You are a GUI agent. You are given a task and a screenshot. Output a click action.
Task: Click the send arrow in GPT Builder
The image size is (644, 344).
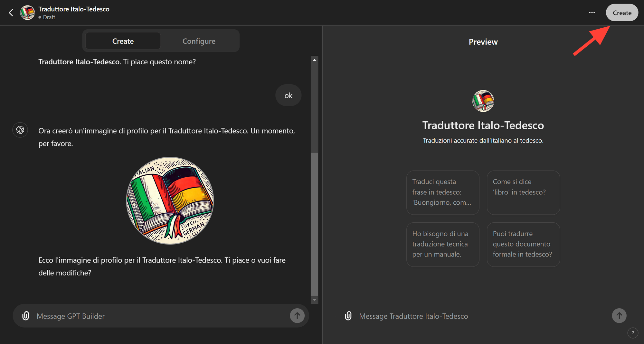(297, 316)
